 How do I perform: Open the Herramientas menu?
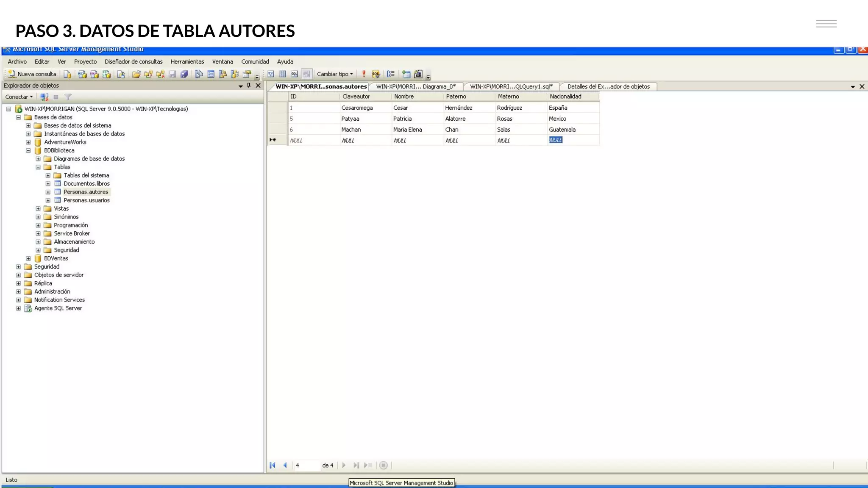tap(187, 62)
